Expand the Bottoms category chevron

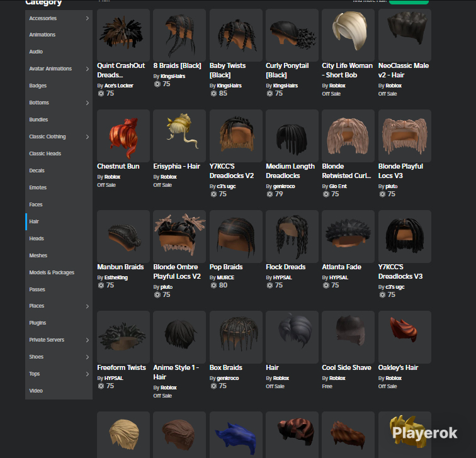click(88, 103)
